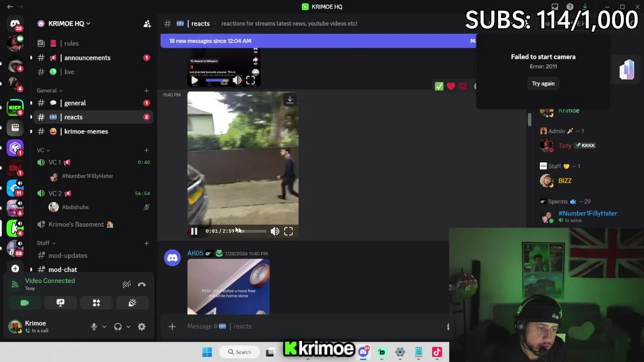Disconnect from the voice call
644x362 pixels.
pos(142,285)
